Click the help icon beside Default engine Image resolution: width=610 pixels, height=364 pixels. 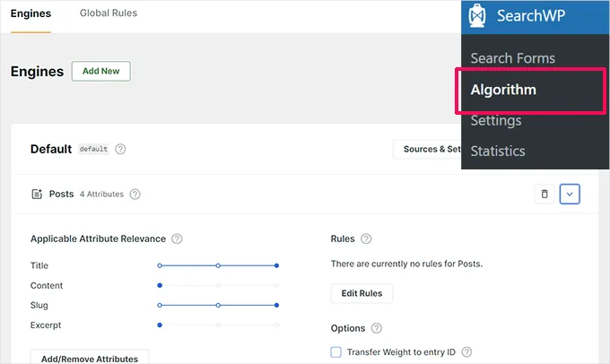point(120,150)
